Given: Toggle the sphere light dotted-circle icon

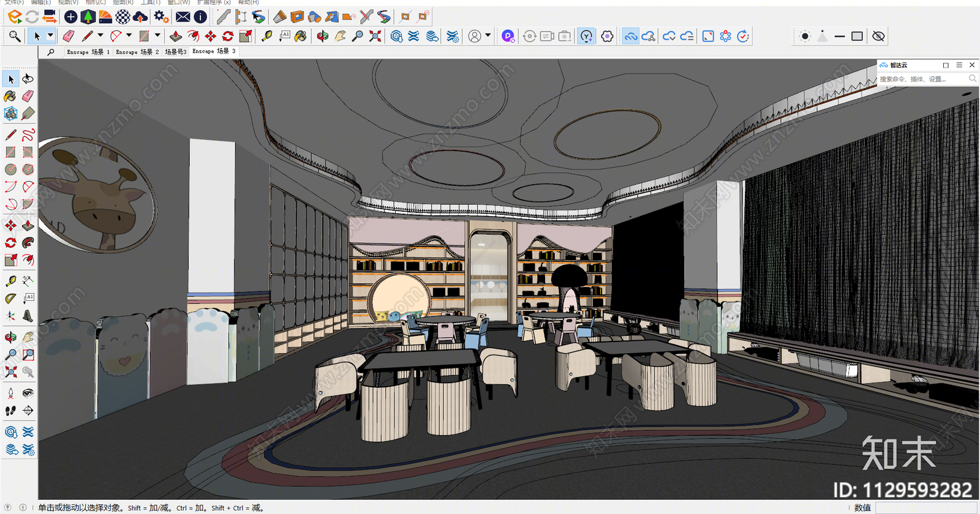Looking at the screenshot, I should point(805,36).
